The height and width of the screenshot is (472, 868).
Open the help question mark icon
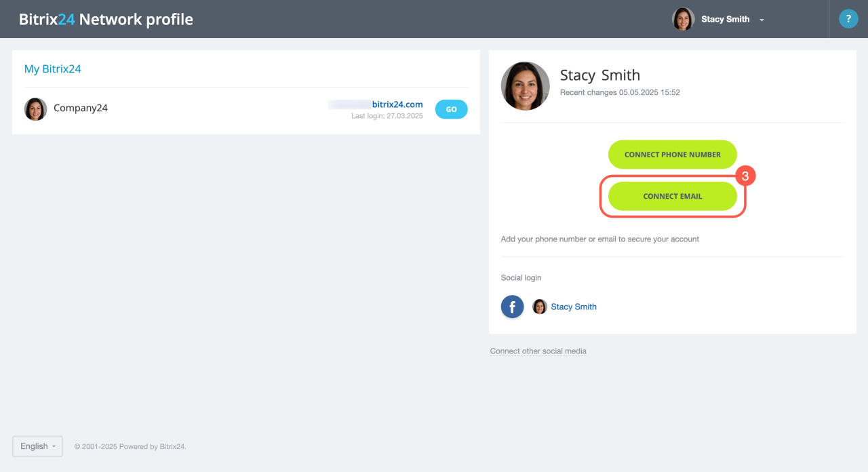pyautogui.click(x=848, y=19)
